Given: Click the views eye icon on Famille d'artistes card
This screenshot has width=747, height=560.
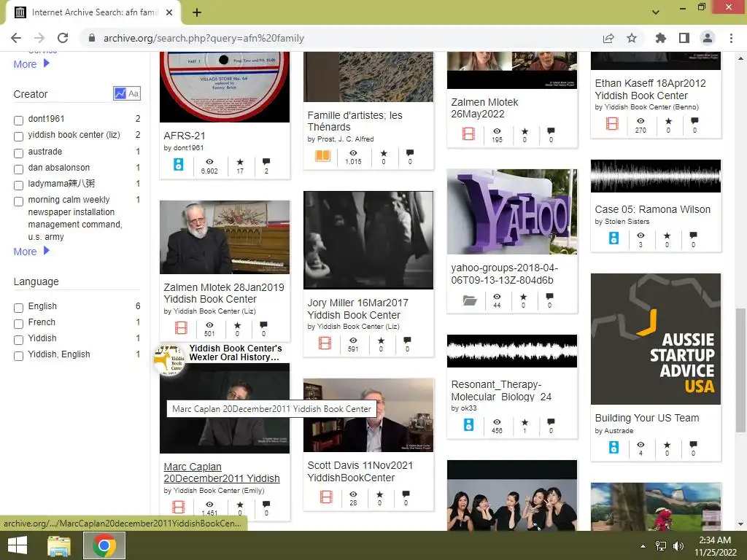Looking at the screenshot, I should (353, 153).
